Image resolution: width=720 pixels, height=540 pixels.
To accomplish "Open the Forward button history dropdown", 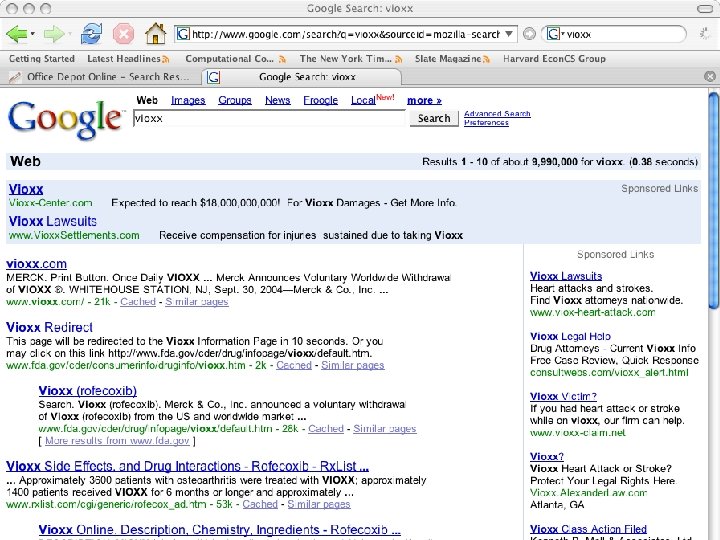I will point(70,34).
